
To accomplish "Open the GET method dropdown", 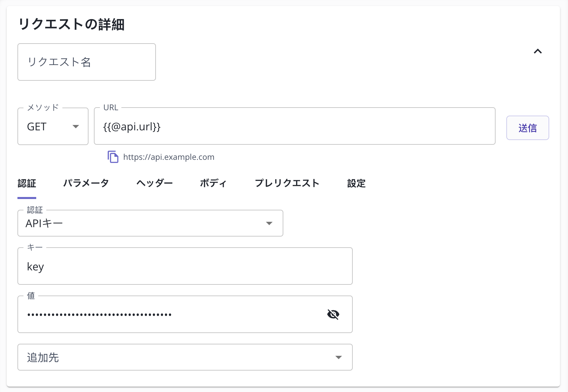I will point(53,126).
